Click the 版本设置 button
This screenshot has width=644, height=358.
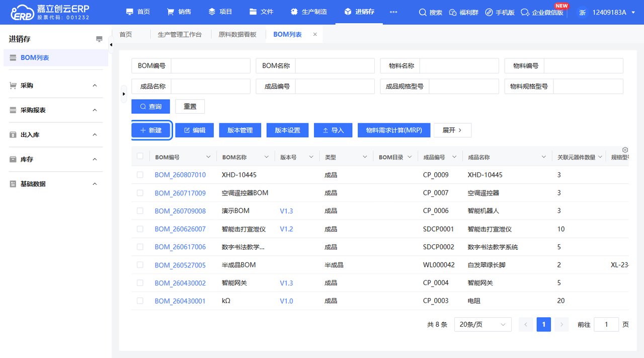point(287,130)
